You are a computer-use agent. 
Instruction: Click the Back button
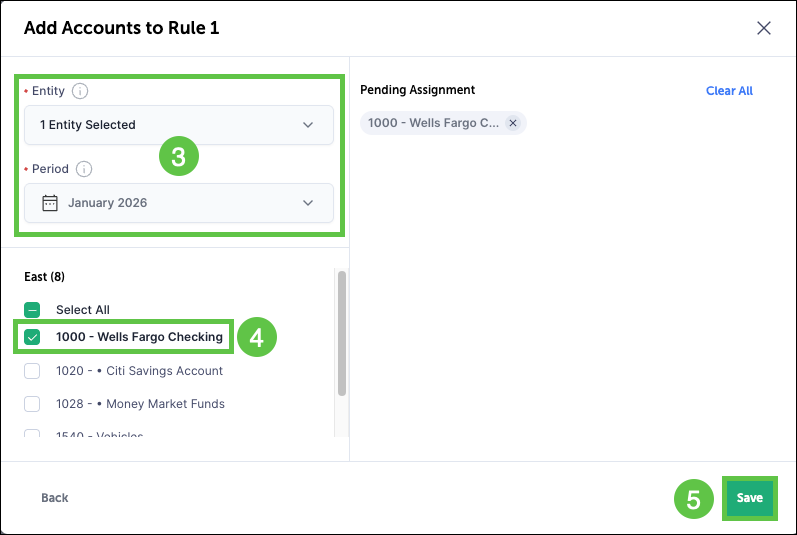[x=55, y=498]
